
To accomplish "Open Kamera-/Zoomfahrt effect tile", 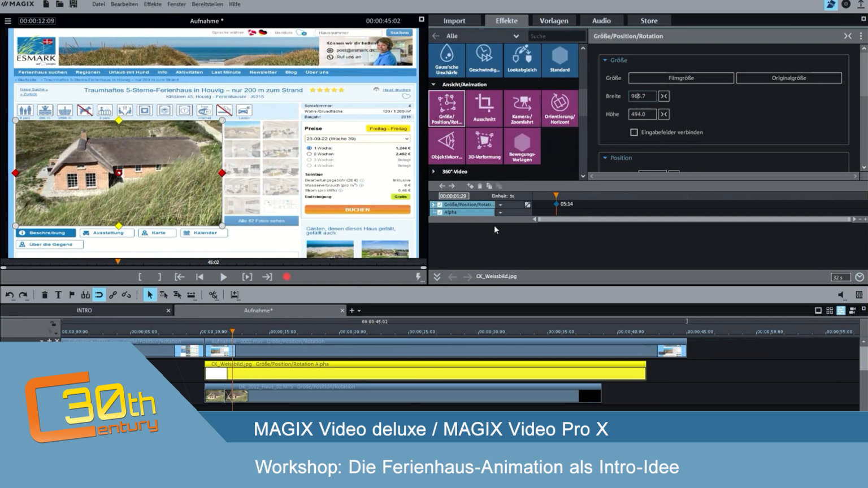I will (x=522, y=108).
